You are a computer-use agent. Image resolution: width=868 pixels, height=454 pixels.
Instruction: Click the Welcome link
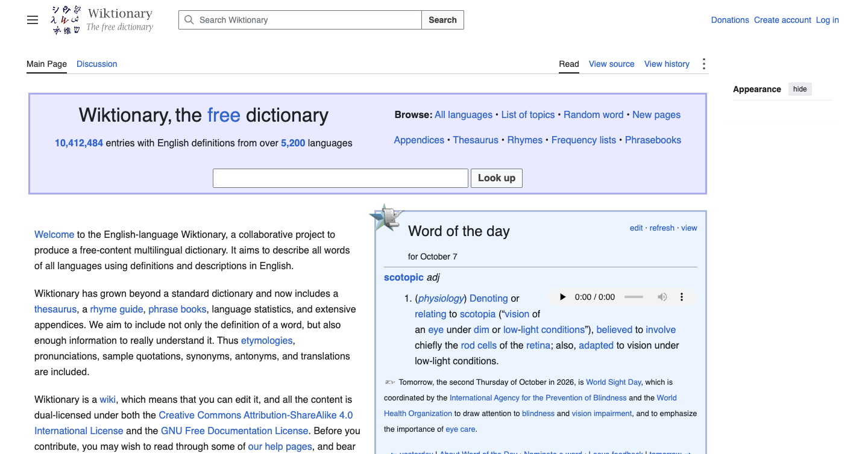[54, 235]
